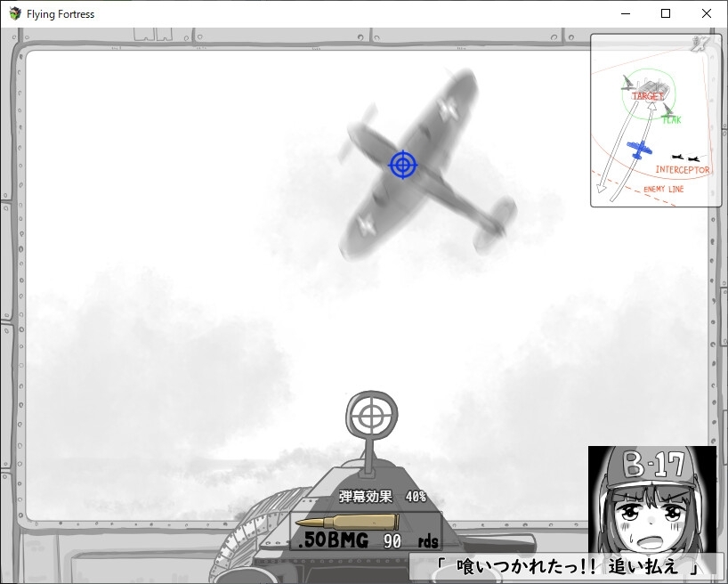The width and height of the screenshot is (728, 584).
Task: Select the blue bomber icon on the tactical map
Action: 639,148
